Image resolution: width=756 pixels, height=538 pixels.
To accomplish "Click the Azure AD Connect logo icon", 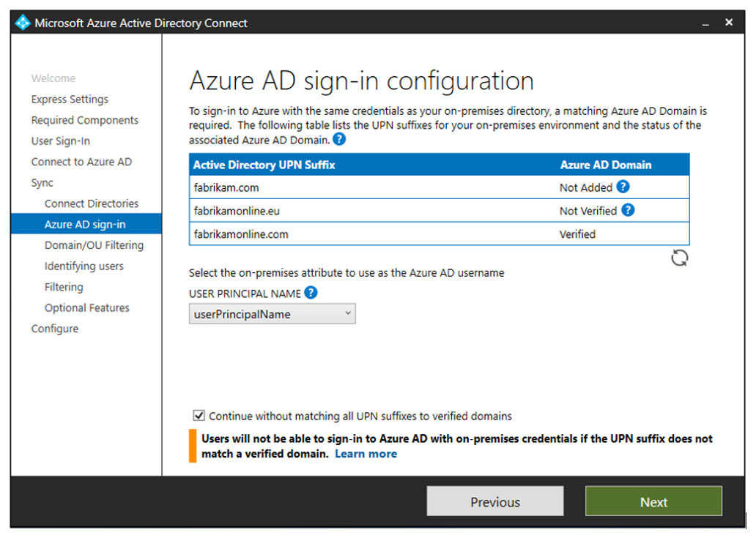I will point(22,23).
